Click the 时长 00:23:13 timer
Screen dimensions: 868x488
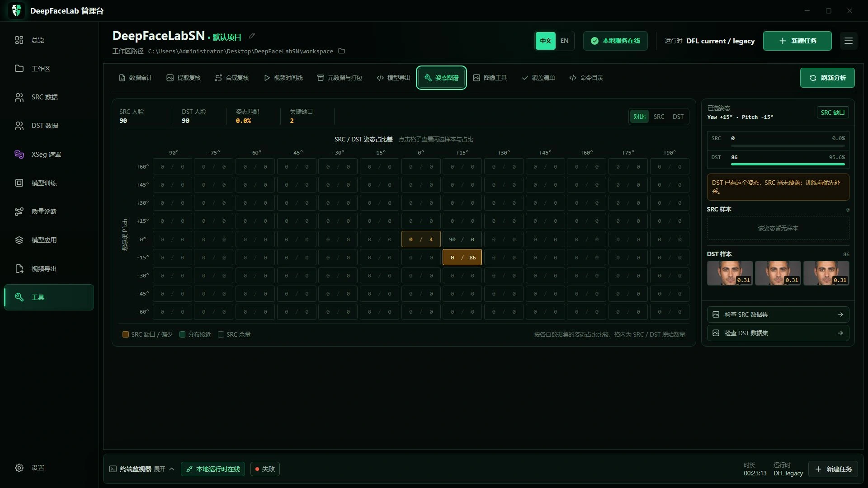coord(755,469)
